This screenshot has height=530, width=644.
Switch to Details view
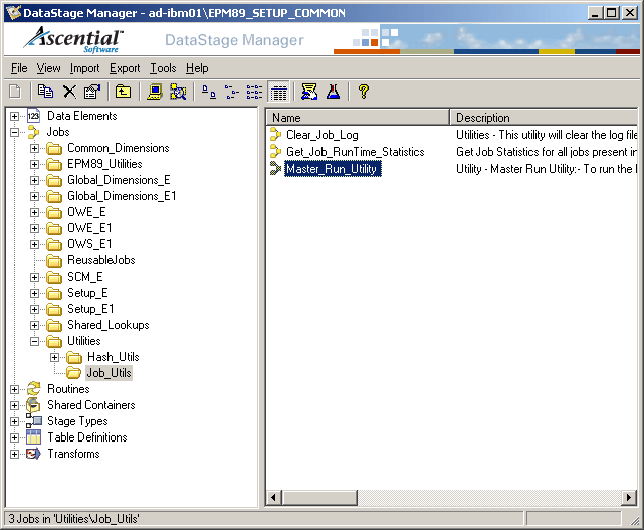278,91
